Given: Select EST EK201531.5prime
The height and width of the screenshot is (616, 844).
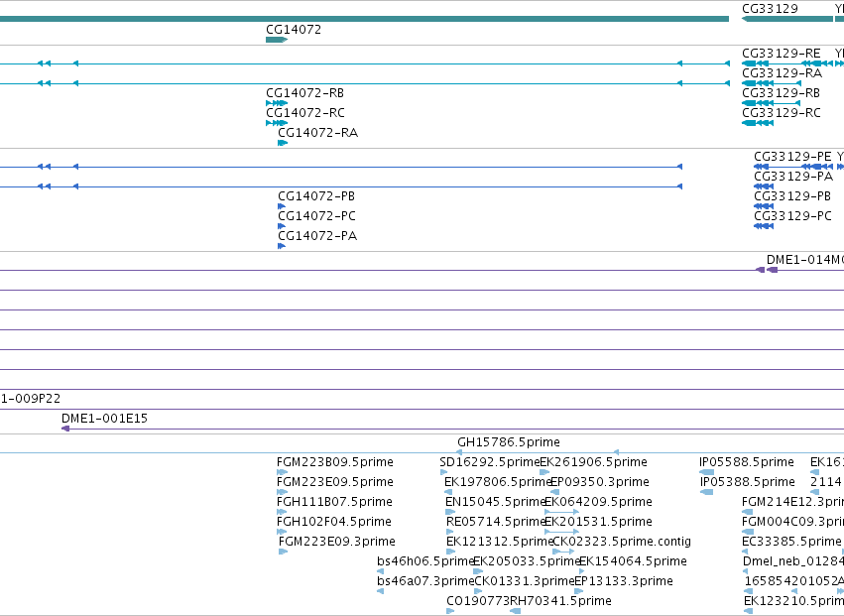Looking at the screenshot, I should coord(599,522).
